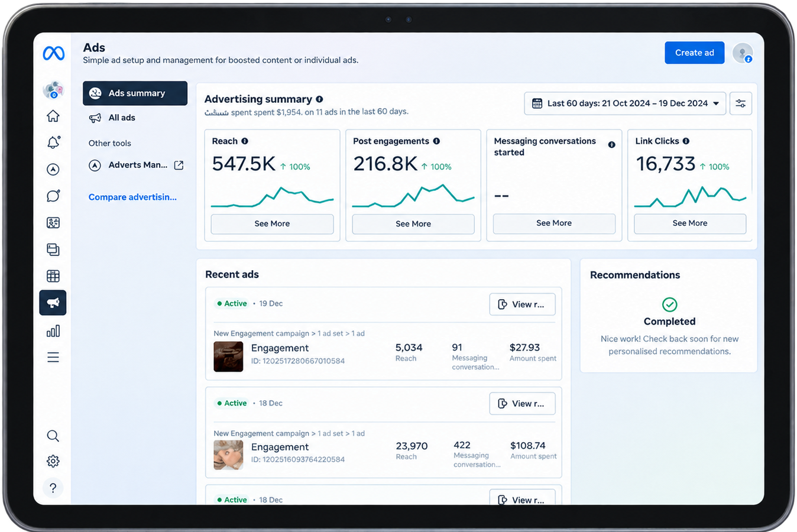Viewport: 797px width, 532px height.
Task: Open the profile avatar at top right
Action: pos(743,53)
